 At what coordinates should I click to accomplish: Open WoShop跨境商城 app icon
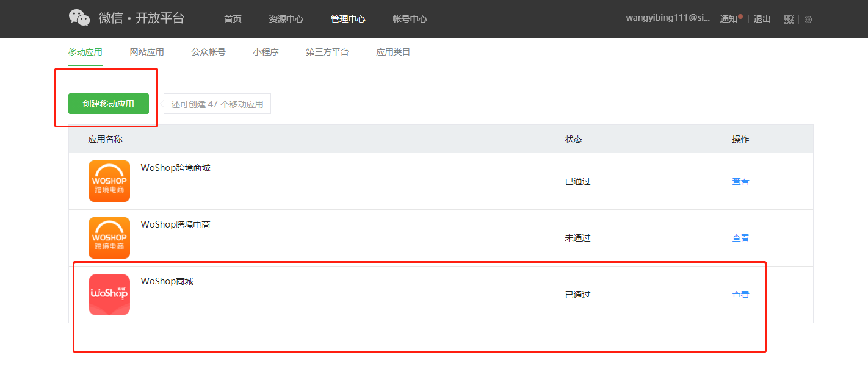[109, 181]
